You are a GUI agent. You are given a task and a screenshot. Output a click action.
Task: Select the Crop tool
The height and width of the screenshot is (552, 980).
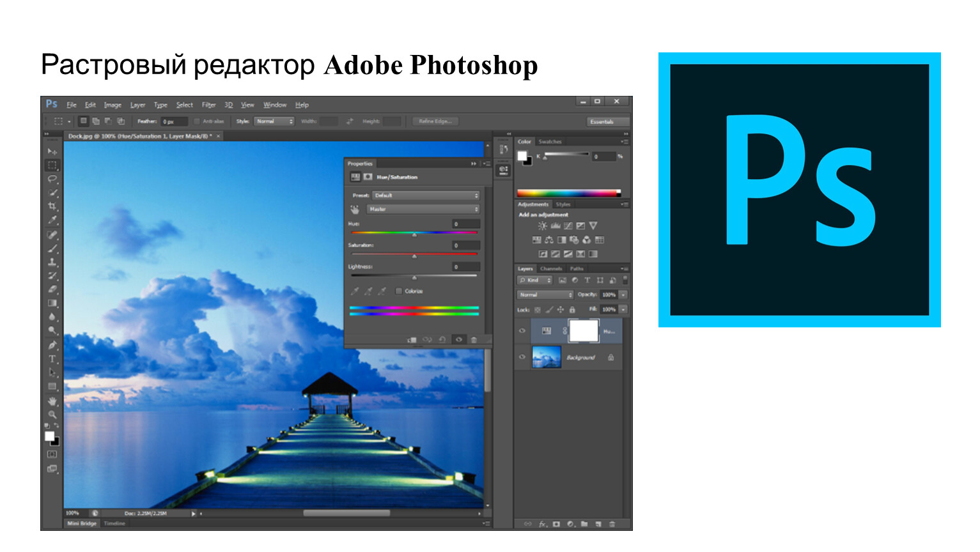(52, 206)
